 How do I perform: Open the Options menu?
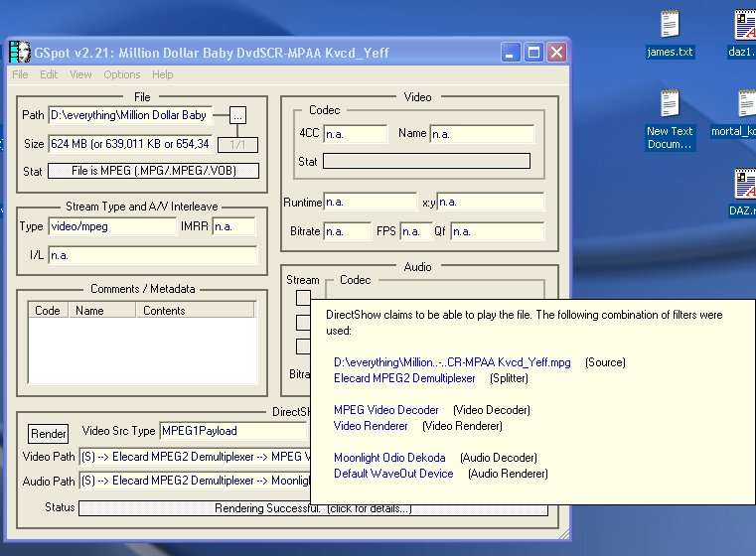122,74
